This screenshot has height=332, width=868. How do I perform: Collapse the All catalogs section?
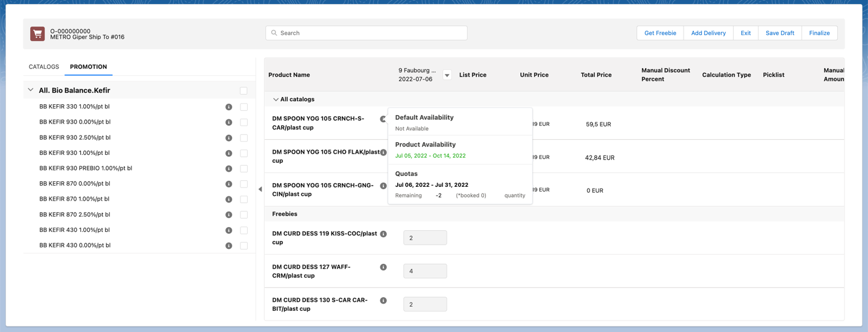275,99
